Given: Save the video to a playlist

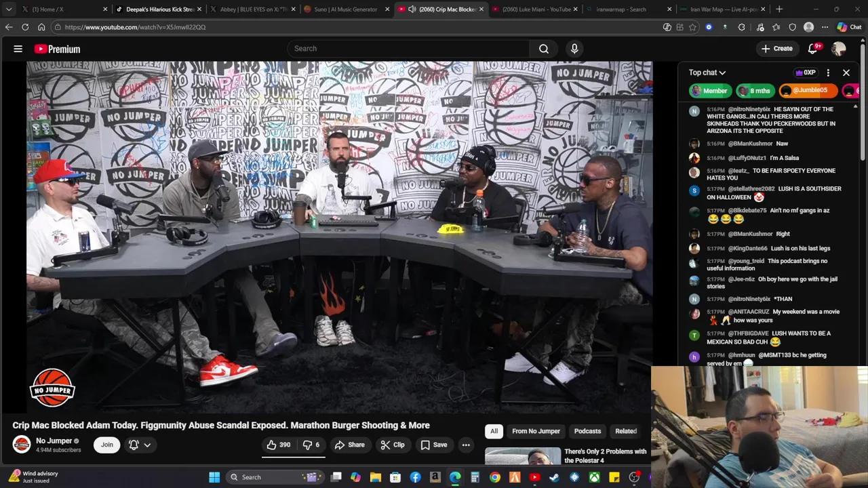Looking at the screenshot, I should [434, 445].
